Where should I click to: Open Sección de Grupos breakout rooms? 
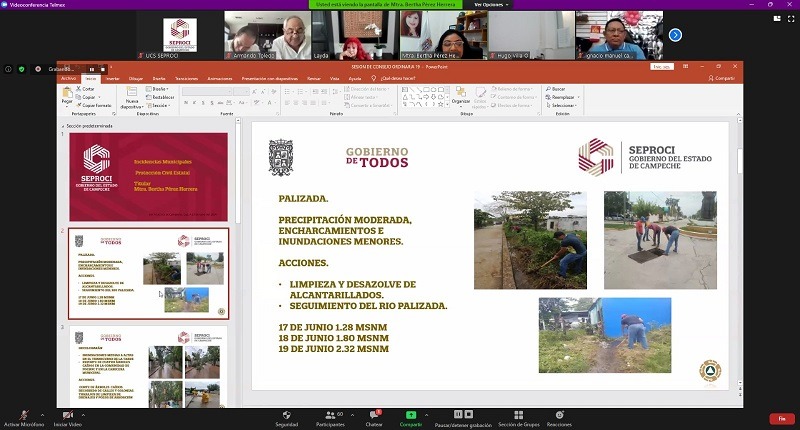[x=519, y=414]
